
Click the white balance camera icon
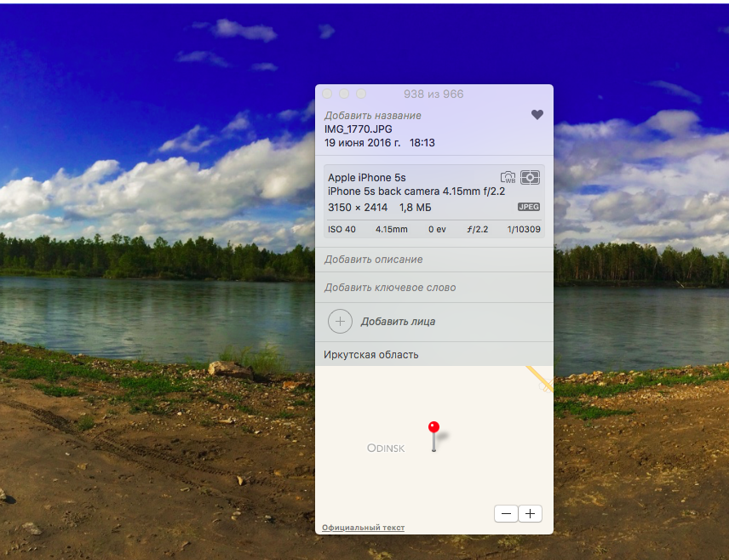coord(508,178)
